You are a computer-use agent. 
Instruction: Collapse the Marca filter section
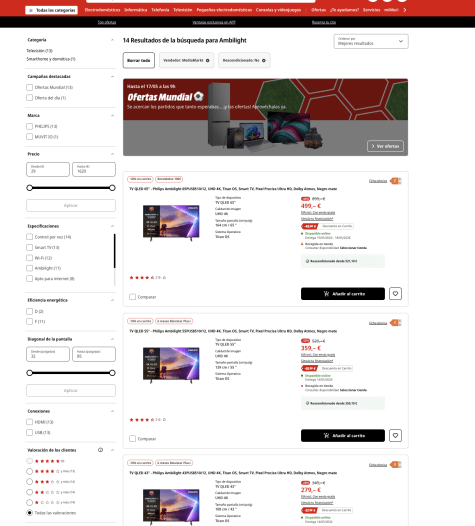[112, 115]
